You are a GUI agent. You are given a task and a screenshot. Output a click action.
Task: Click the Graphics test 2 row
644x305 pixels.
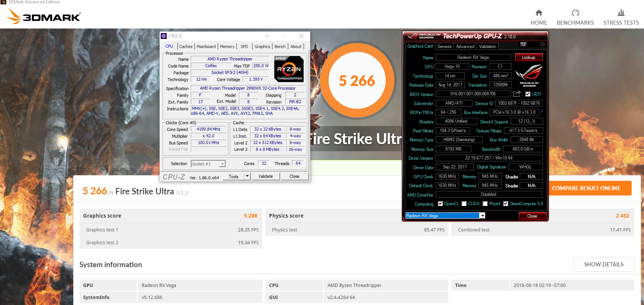point(171,242)
